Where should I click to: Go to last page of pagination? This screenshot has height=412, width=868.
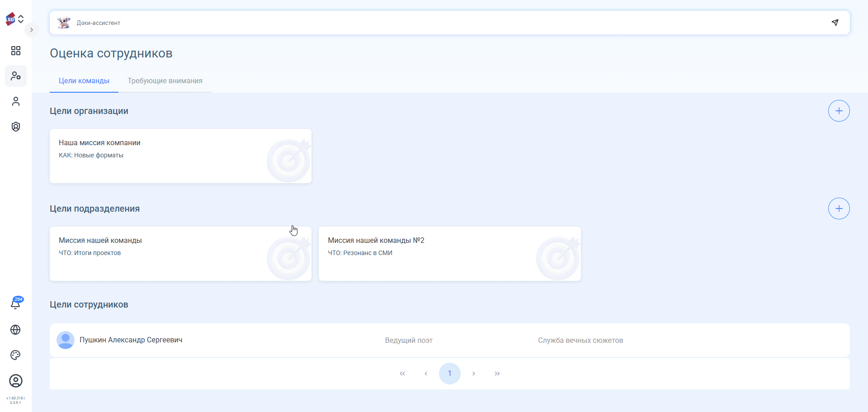497,374
